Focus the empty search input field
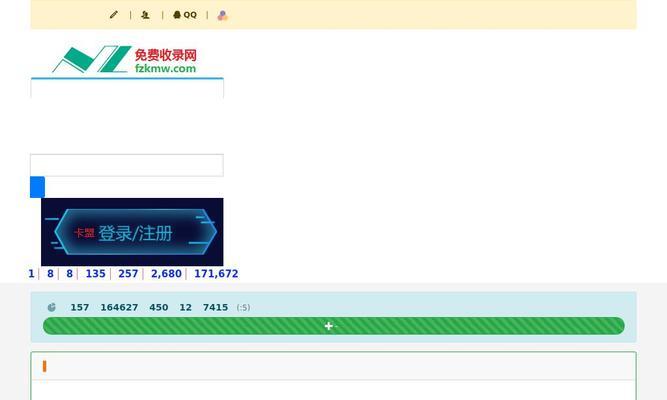 [127, 165]
